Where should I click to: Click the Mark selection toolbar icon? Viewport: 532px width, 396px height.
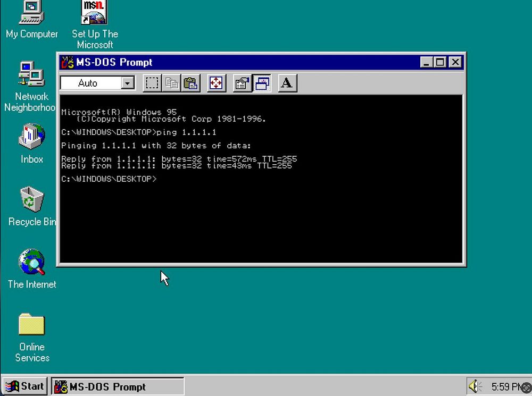pos(152,83)
